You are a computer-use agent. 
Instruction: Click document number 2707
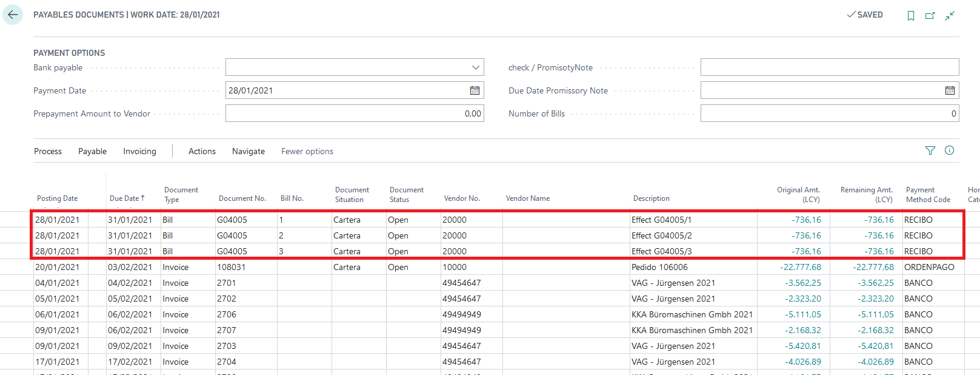227,330
